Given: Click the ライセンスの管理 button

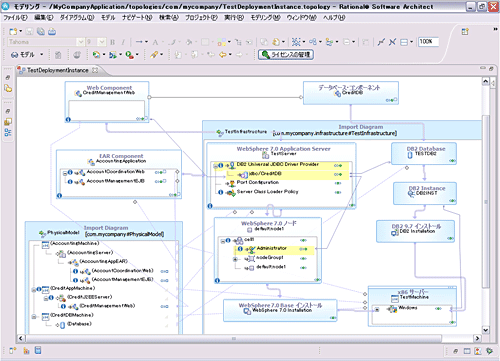Looking at the screenshot, I should pyautogui.click(x=286, y=55).
